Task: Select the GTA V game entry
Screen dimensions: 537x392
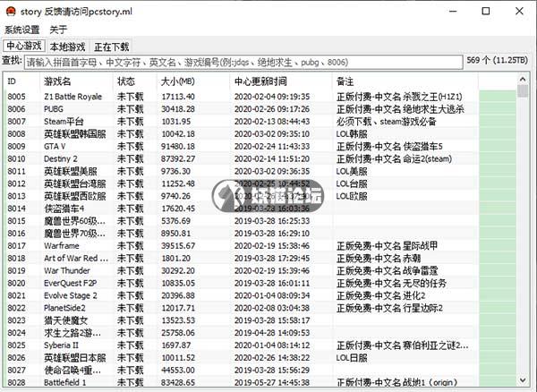Action: point(57,146)
